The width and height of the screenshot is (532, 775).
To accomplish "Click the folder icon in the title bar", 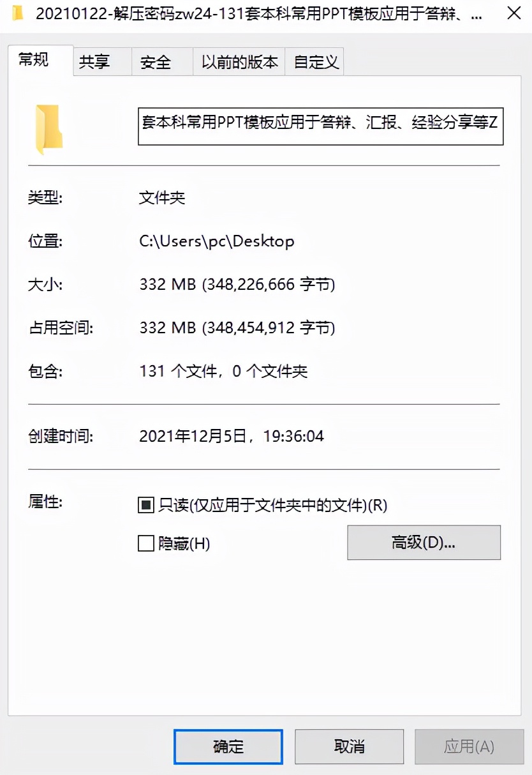I will (18, 13).
